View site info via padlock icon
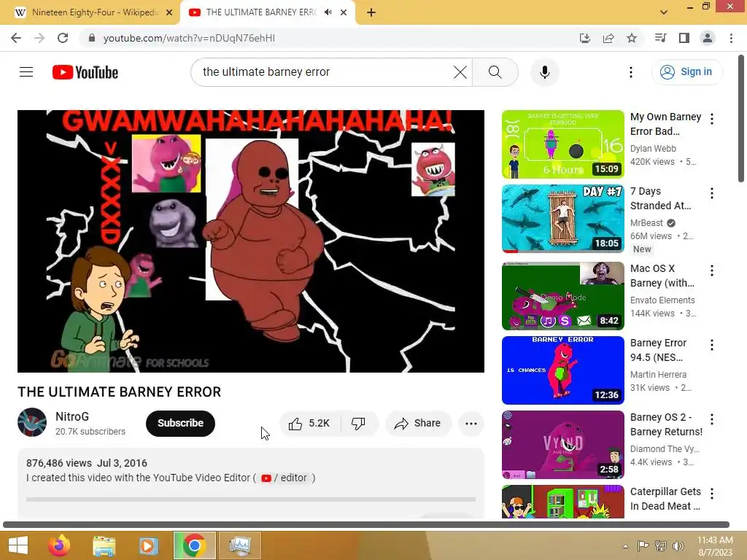 pyautogui.click(x=92, y=38)
